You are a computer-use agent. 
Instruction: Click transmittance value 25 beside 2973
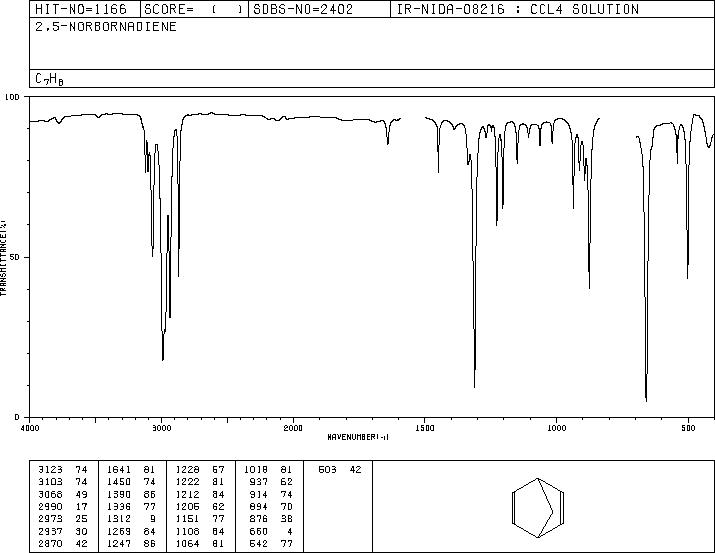81,519
